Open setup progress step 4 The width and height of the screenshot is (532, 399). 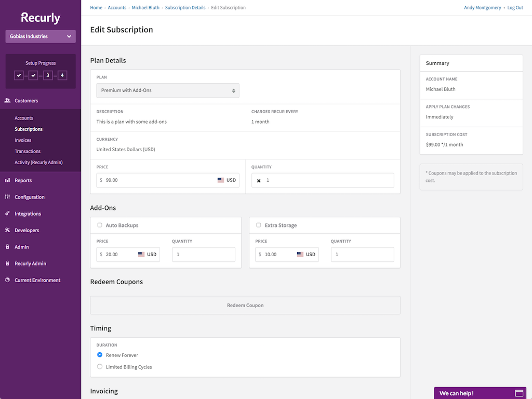(62, 75)
